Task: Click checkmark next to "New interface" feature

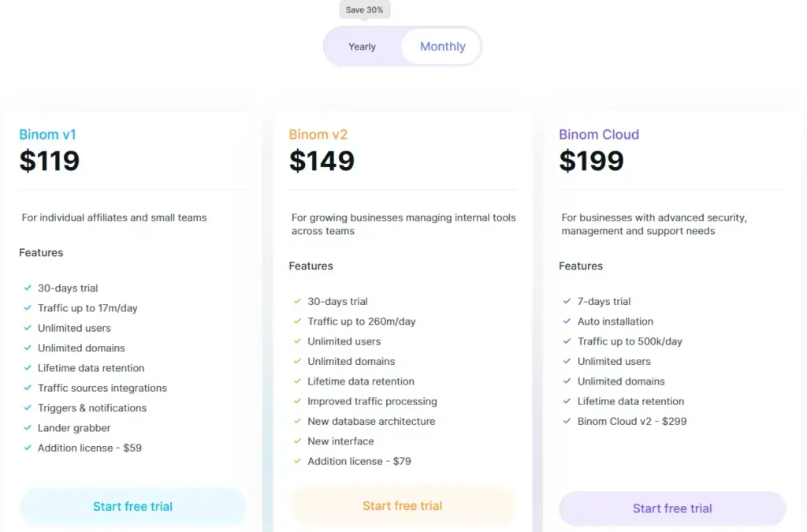Action: [x=296, y=441]
